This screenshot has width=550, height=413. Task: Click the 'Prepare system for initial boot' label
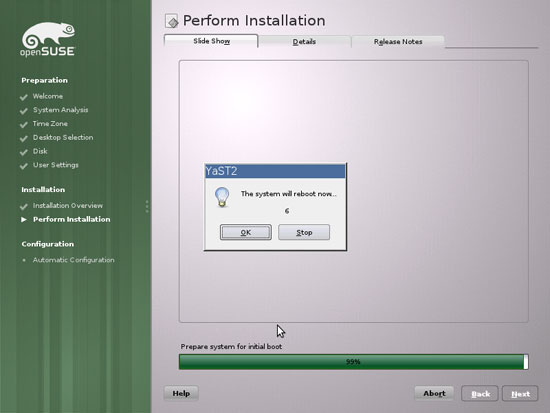[231, 347]
